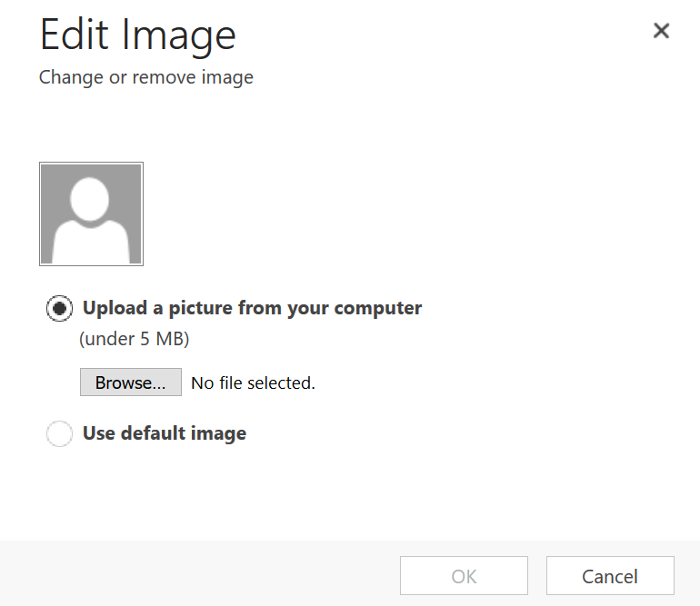Choose the 'Use default image' radio button
Image resolution: width=700 pixels, height=606 pixels.
59,434
